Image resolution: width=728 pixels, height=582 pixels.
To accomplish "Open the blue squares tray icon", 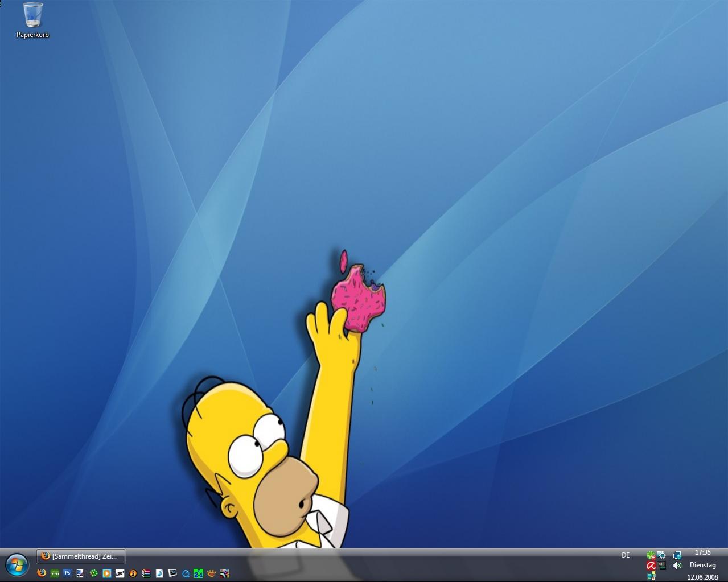I will point(651,576).
